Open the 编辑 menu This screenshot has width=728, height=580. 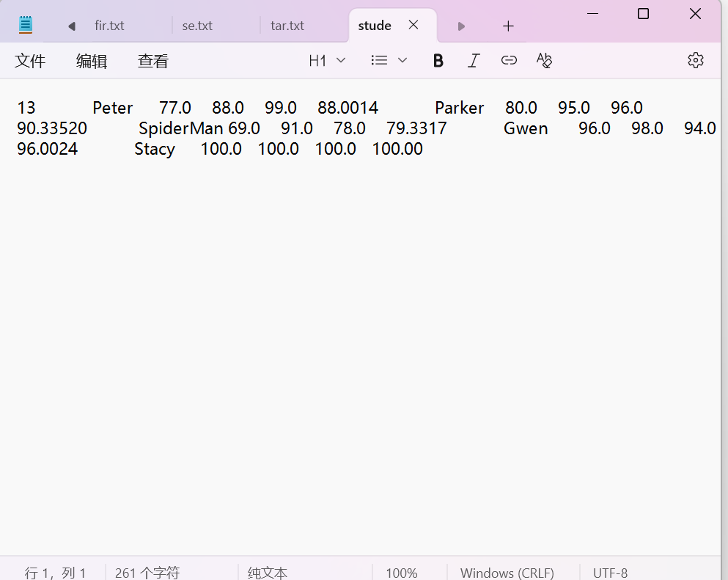[92, 61]
